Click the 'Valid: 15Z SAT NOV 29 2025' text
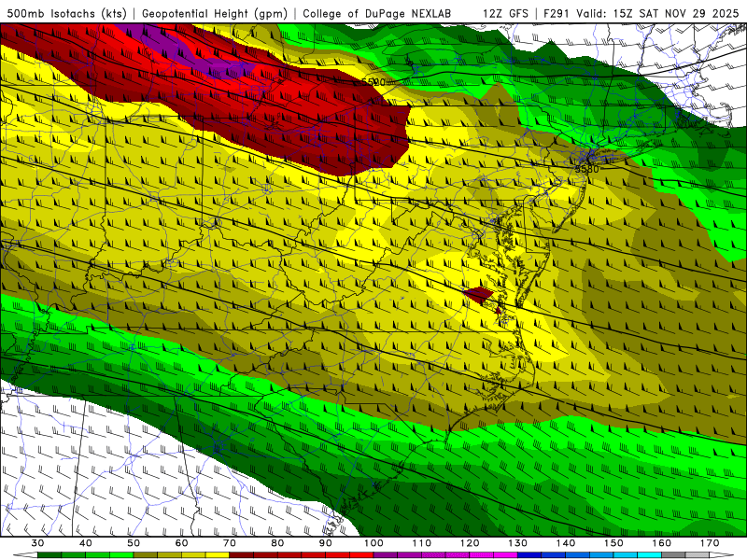 click(x=658, y=13)
